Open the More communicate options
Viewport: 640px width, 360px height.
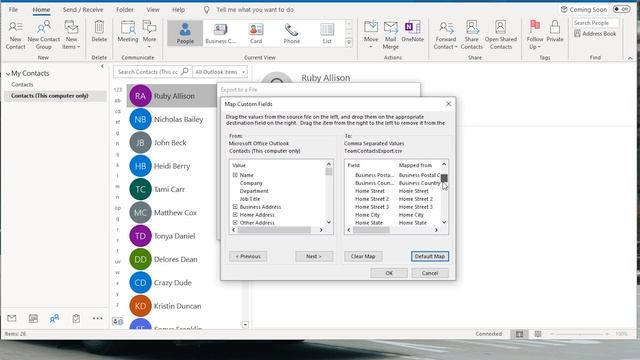(x=149, y=34)
